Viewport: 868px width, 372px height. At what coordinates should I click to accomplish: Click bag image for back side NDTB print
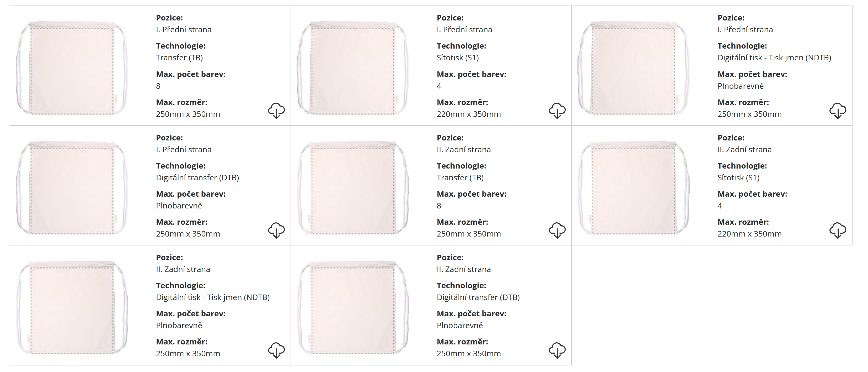click(72, 308)
